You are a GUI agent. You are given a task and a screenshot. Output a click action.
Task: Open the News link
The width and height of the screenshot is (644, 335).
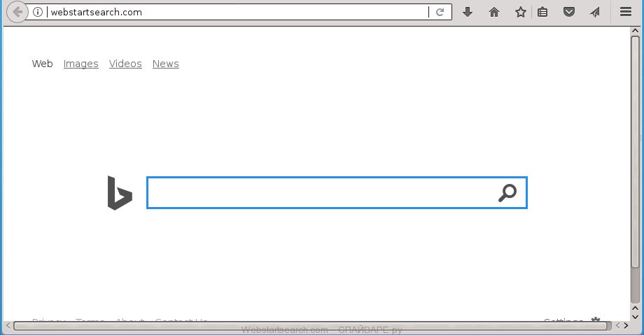point(165,64)
